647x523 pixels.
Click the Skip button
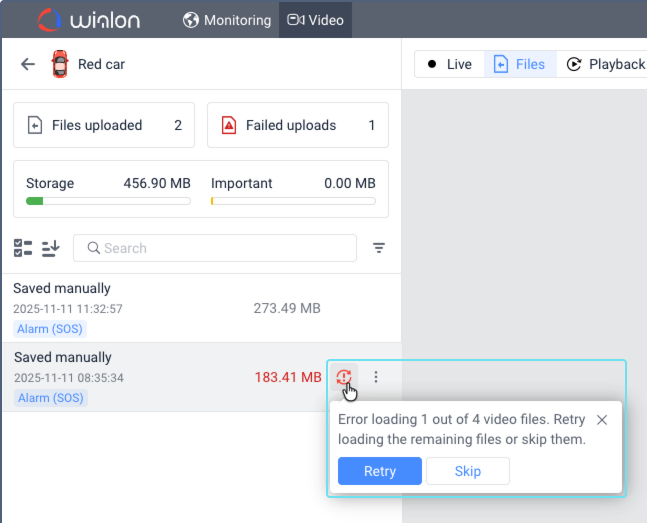pyautogui.click(x=468, y=471)
